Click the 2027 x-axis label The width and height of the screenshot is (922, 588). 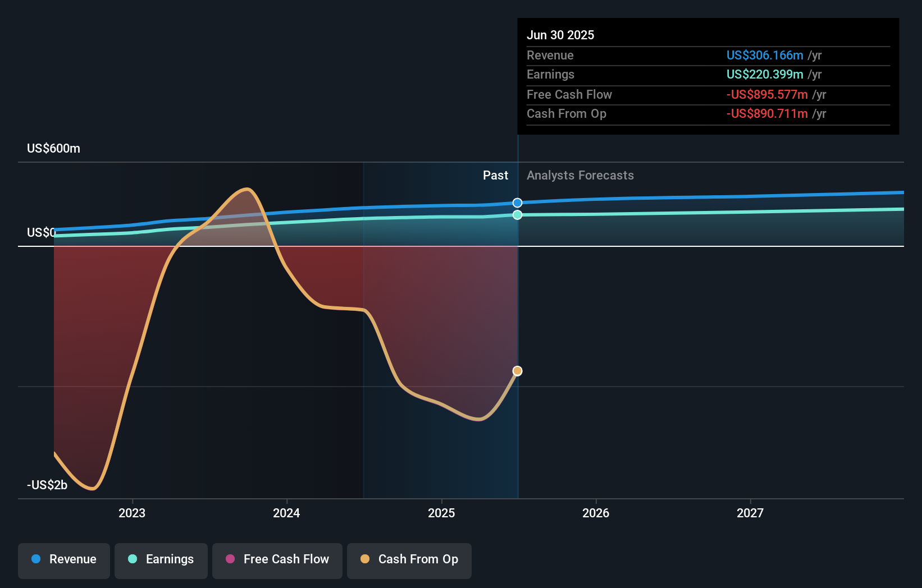pyautogui.click(x=750, y=513)
